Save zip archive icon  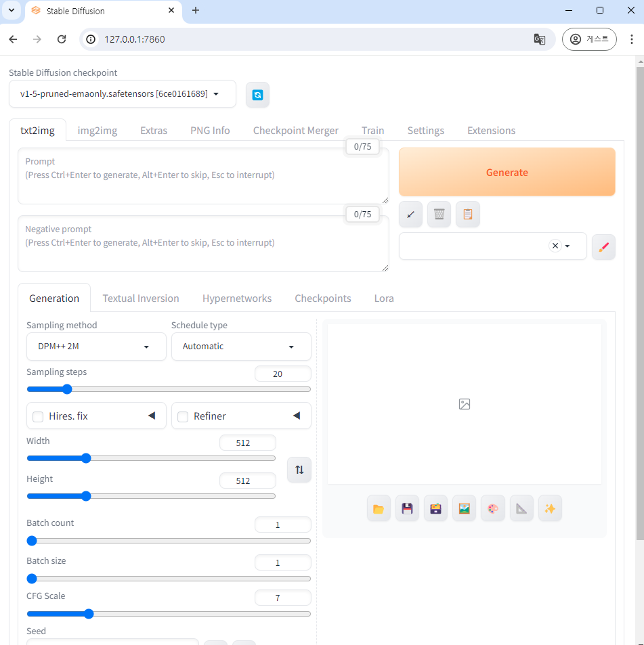(435, 508)
